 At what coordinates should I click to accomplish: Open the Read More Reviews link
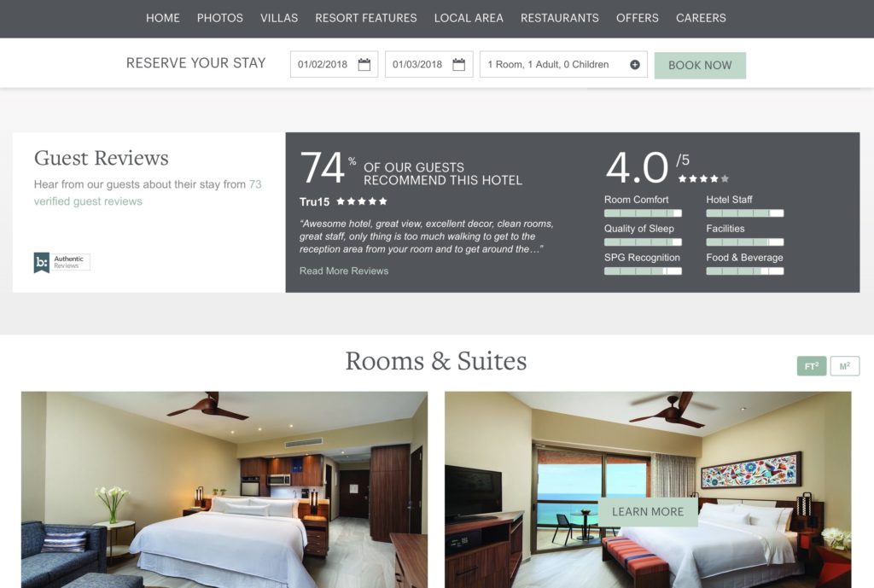[x=344, y=271]
